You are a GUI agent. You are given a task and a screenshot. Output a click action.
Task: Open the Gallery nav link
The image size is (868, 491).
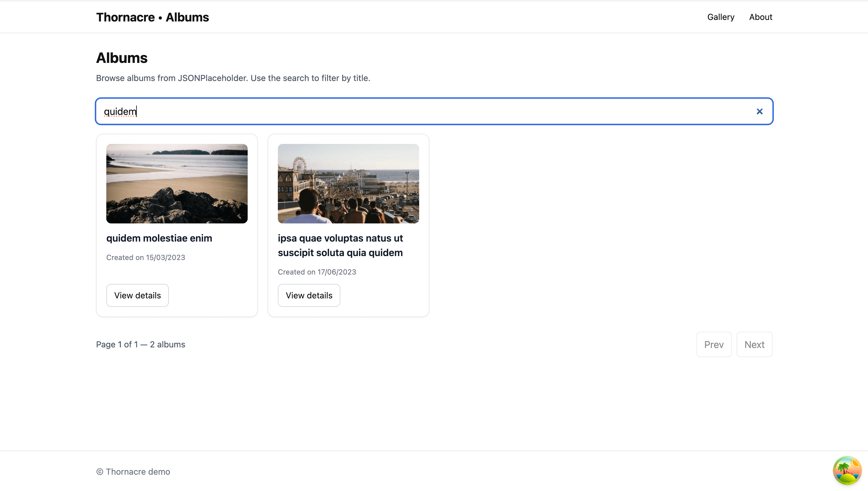pos(720,17)
